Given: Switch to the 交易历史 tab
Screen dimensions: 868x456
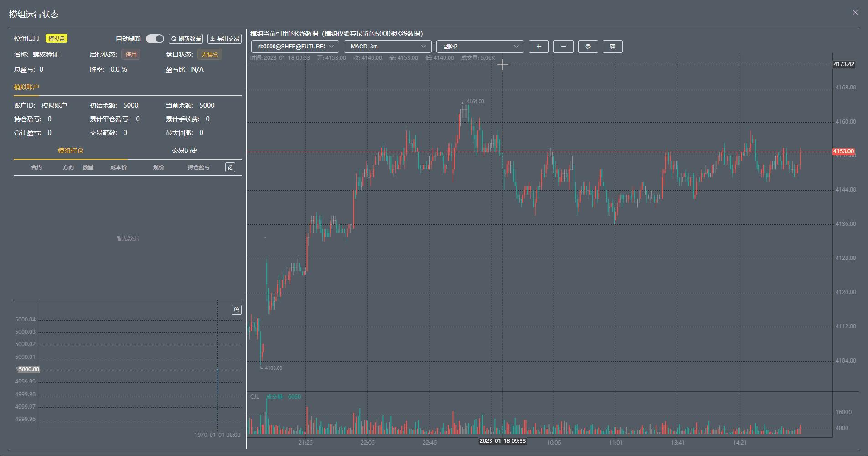Looking at the screenshot, I should pos(184,150).
